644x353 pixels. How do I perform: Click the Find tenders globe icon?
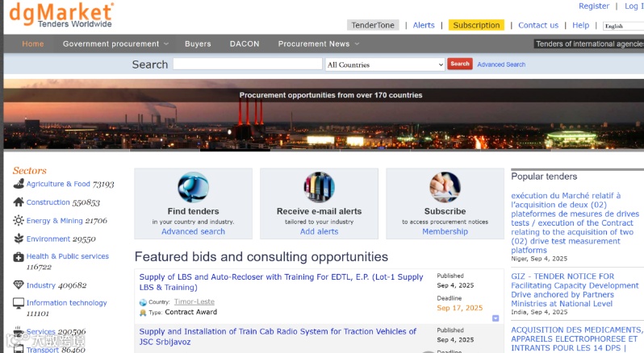click(193, 187)
